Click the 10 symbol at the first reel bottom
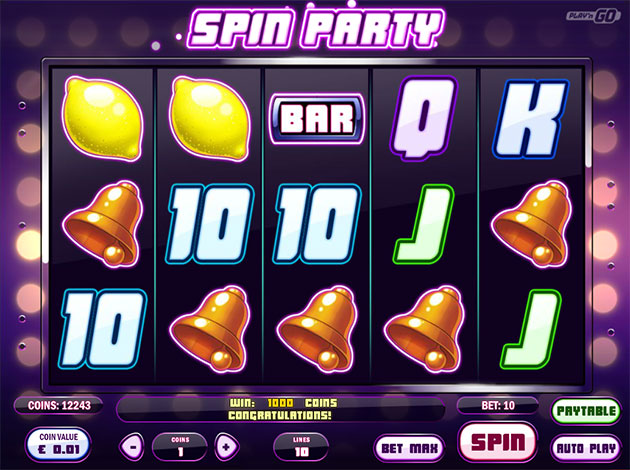 point(103,329)
